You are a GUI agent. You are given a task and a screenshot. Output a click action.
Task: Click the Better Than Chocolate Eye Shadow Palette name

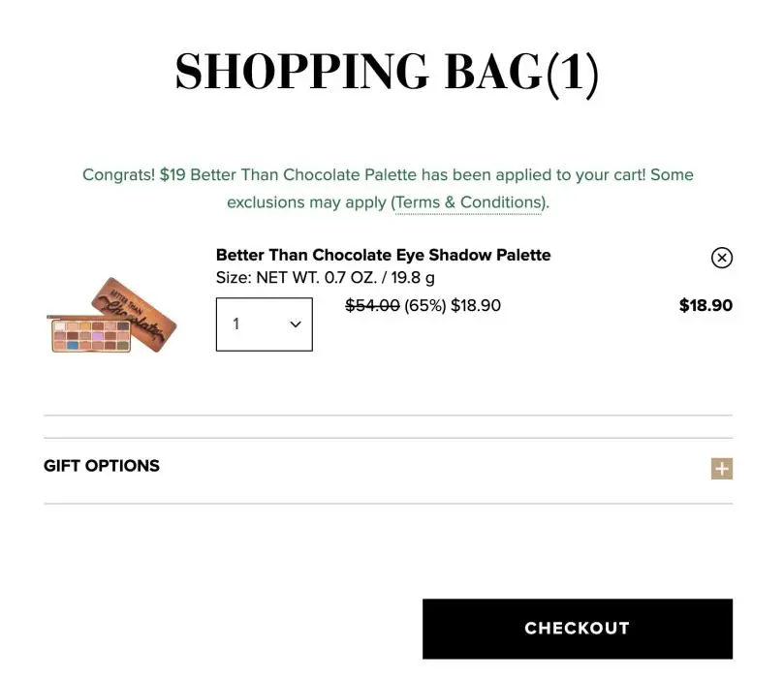tap(383, 255)
